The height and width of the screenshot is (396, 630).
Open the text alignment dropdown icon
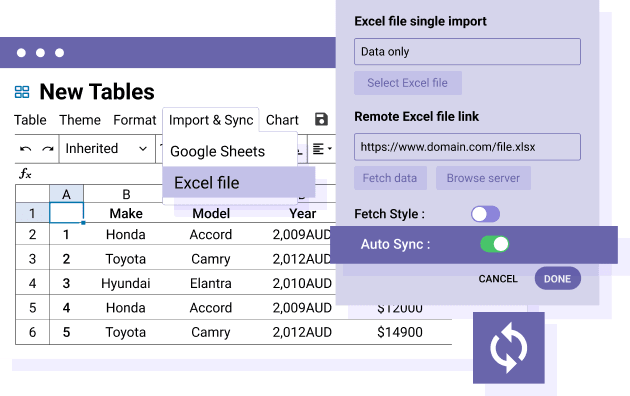[x=322, y=149]
